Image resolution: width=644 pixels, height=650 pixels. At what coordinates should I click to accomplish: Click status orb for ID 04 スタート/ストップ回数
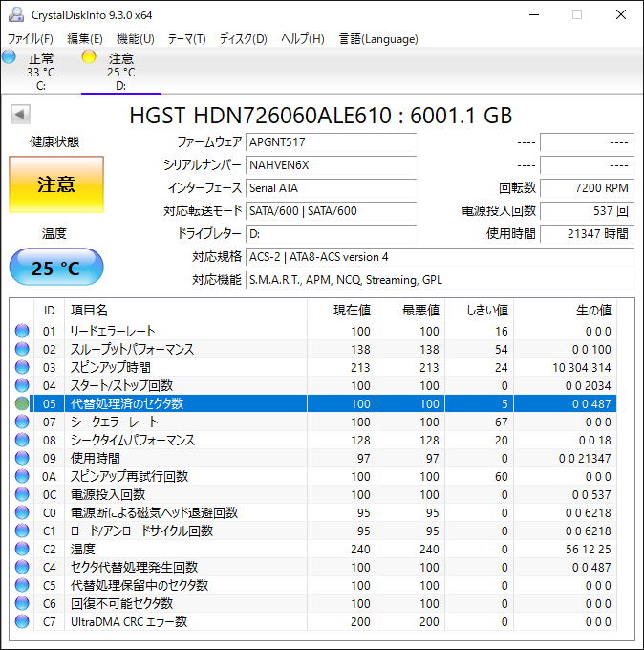click(22, 385)
